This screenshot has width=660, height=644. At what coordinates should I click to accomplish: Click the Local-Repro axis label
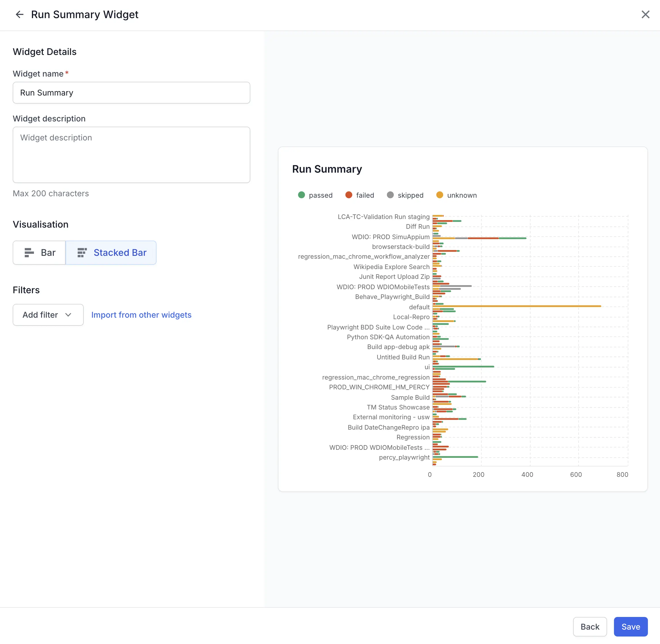tap(411, 317)
